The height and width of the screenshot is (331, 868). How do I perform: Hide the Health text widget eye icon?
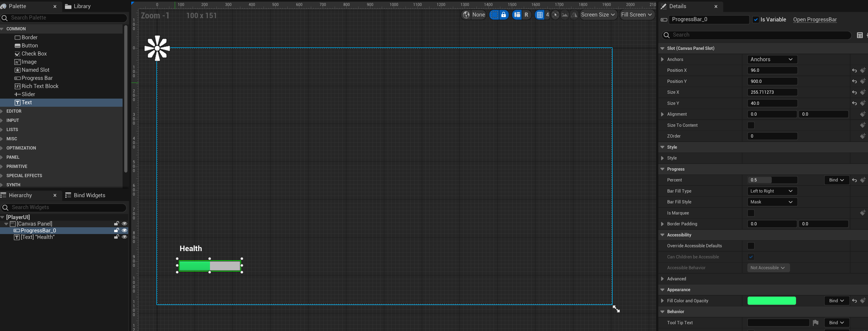click(x=124, y=237)
